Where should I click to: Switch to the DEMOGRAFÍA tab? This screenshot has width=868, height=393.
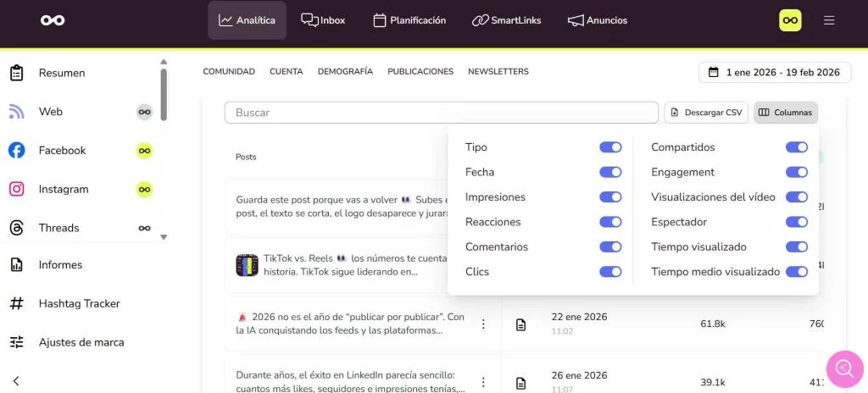(x=346, y=71)
